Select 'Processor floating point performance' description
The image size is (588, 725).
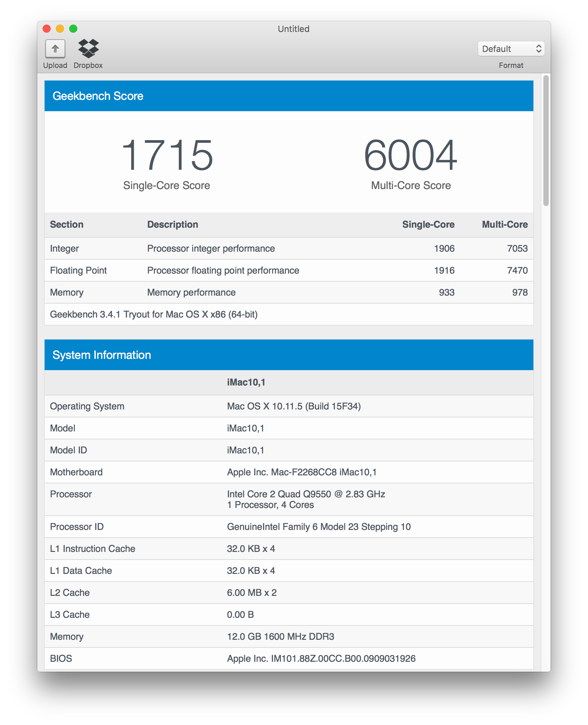(x=223, y=270)
